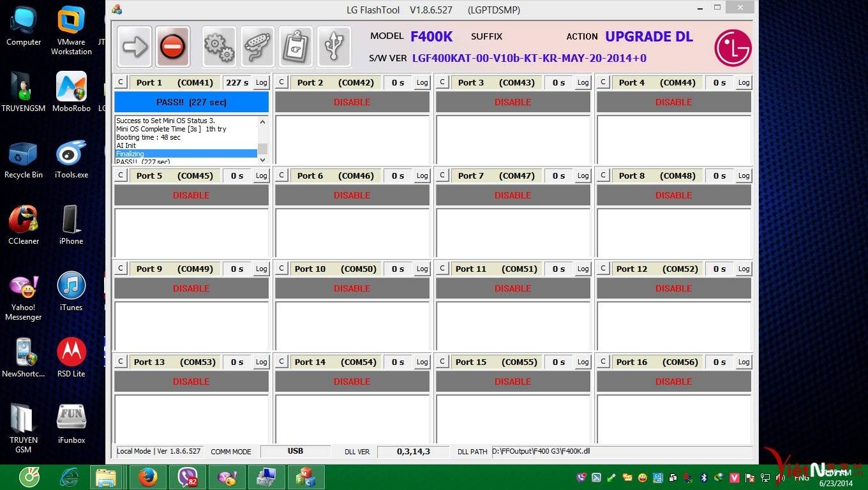Click the Start arrow button in FlashTool toolbar
This screenshot has height=490, width=868.
click(x=135, y=47)
